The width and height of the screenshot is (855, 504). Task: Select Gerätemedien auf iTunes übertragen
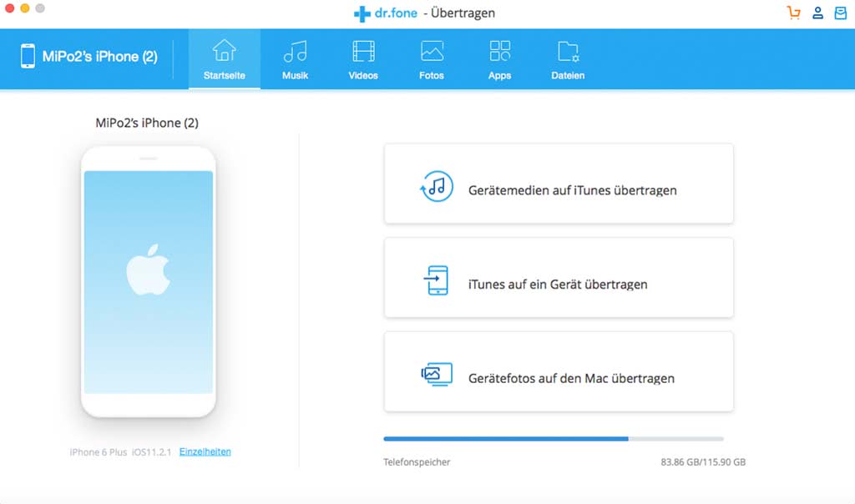coord(558,184)
